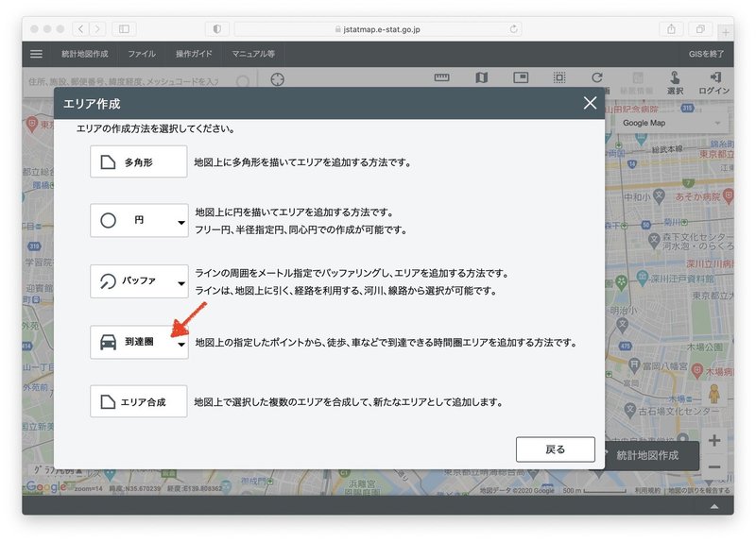
Task: Click the dotted selection frame icon
Action: click(559, 77)
